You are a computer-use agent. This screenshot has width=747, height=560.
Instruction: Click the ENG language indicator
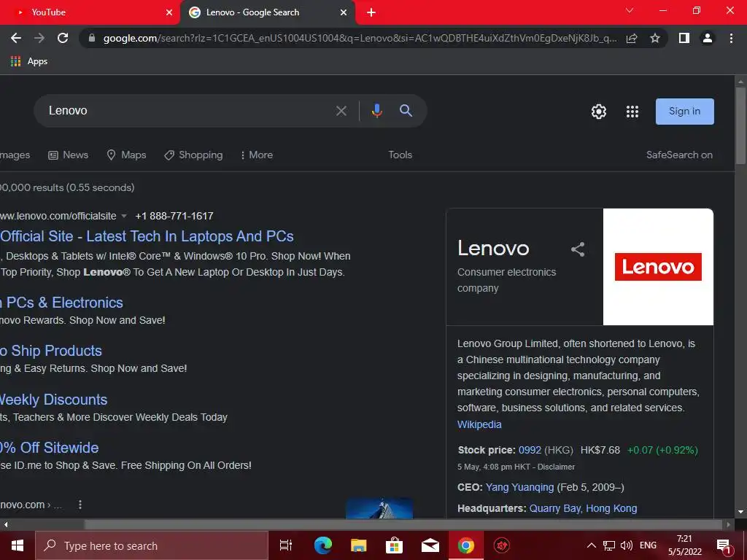(x=648, y=545)
